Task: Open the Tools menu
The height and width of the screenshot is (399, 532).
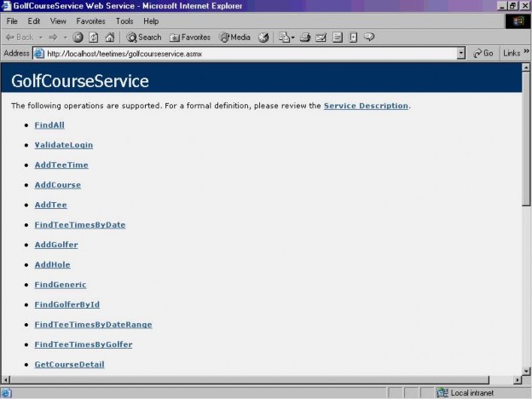Action: tap(124, 20)
